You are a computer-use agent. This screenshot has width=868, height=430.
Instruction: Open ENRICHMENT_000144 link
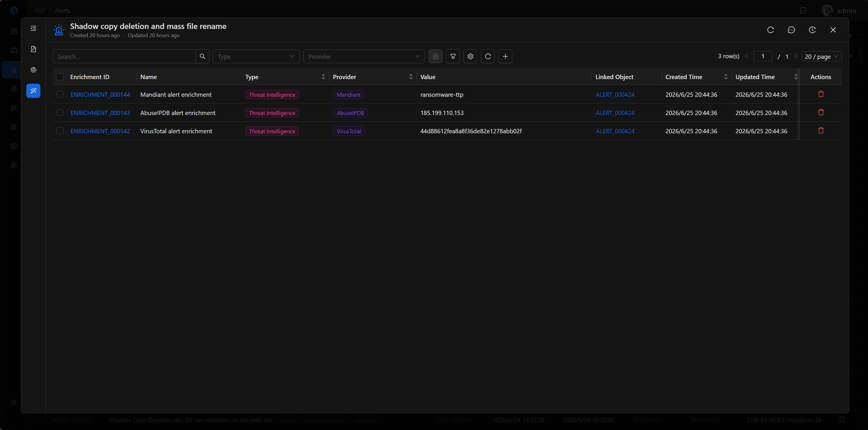coord(100,95)
